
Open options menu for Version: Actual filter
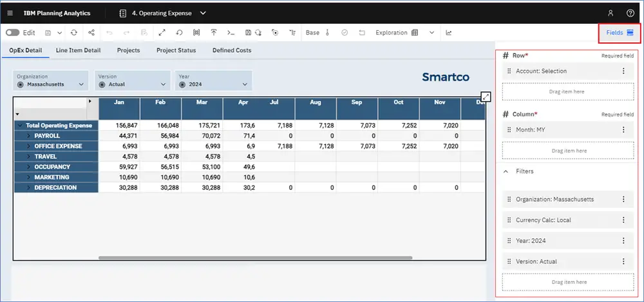tap(623, 261)
